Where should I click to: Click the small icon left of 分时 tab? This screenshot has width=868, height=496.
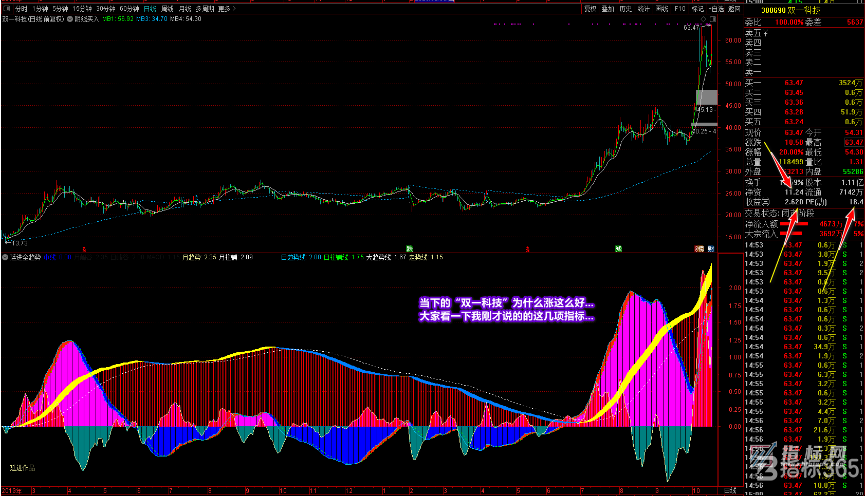pyautogui.click(x=6, y=9)
